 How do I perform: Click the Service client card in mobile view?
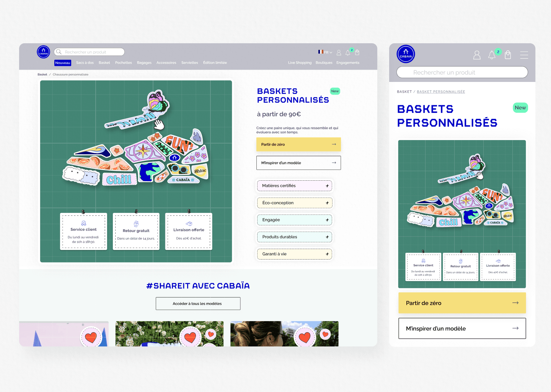[x=423, y=267]
